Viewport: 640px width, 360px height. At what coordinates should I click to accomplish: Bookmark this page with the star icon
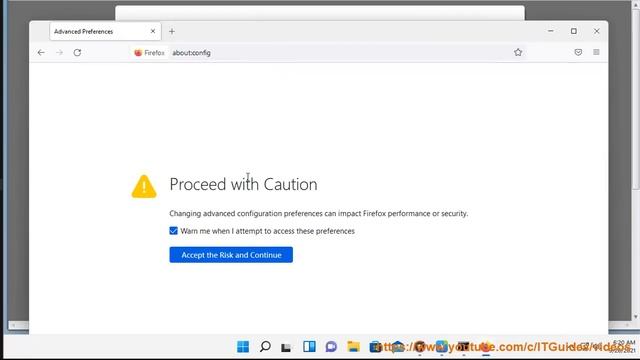(x=518, y=52)
